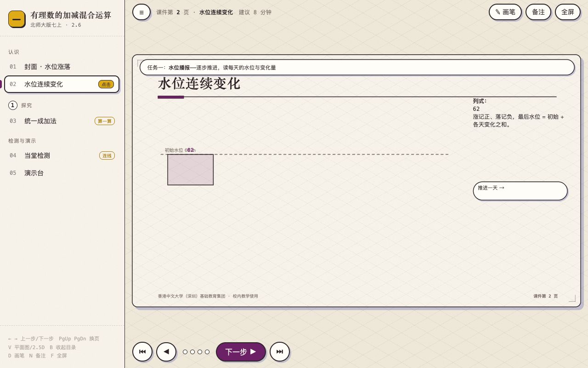
Task: Click the 香港中文大学 footer text
Action: (208, 296)
